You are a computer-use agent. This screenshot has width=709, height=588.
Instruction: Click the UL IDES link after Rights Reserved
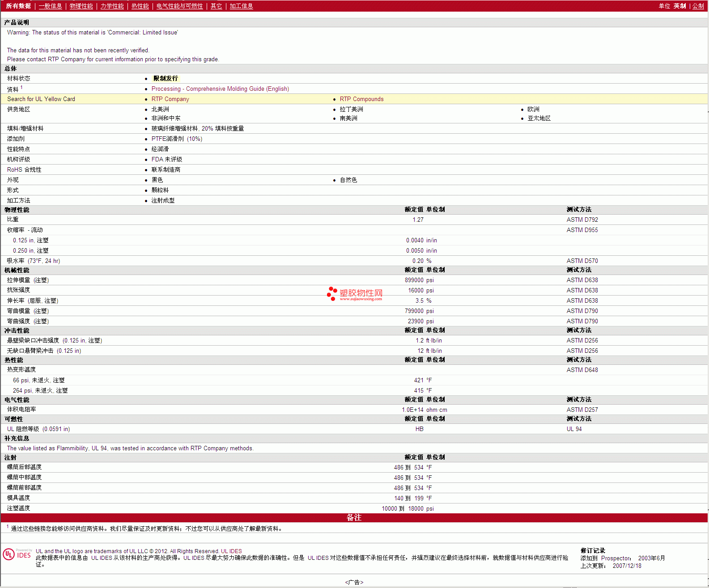click(231, 551)
